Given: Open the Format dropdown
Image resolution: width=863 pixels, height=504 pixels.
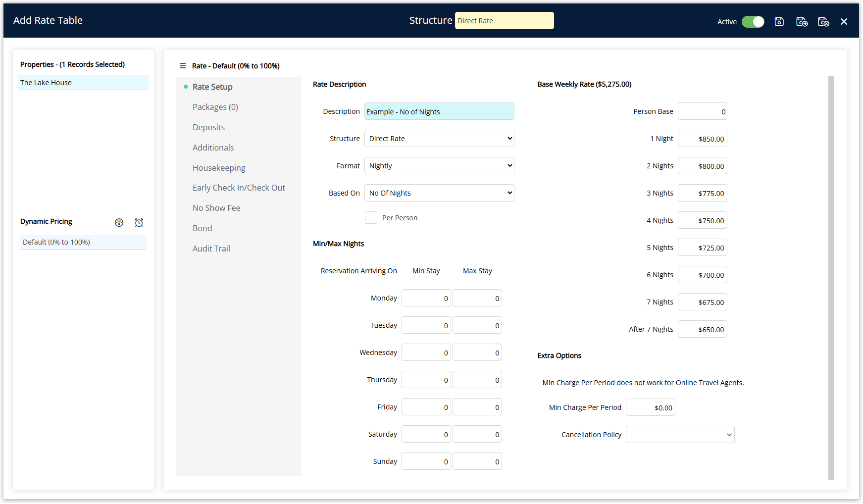Looking at the screenshot, I should [x=439, y=166].
